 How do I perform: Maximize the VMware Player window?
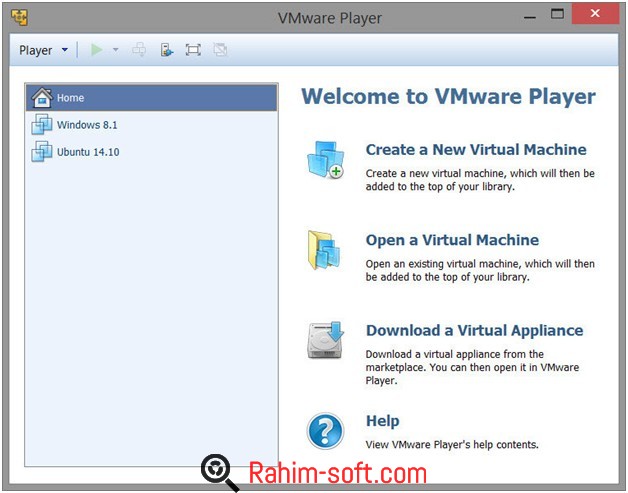557,14
